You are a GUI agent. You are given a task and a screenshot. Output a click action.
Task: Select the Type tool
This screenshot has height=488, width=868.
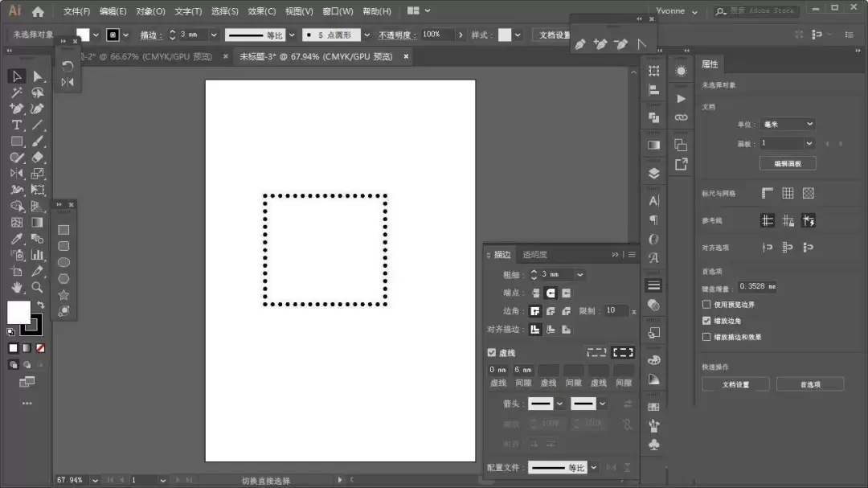(x=17, y=125)
